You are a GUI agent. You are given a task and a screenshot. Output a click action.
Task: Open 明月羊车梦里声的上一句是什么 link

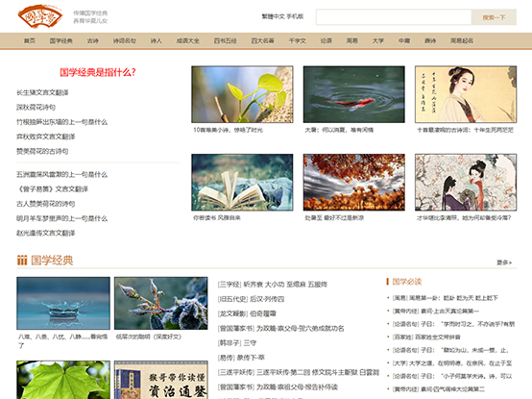click(x=62, y=218)
